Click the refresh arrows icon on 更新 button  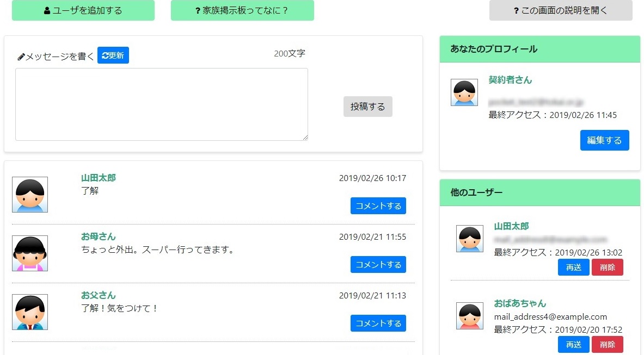[x=105, y=54]
